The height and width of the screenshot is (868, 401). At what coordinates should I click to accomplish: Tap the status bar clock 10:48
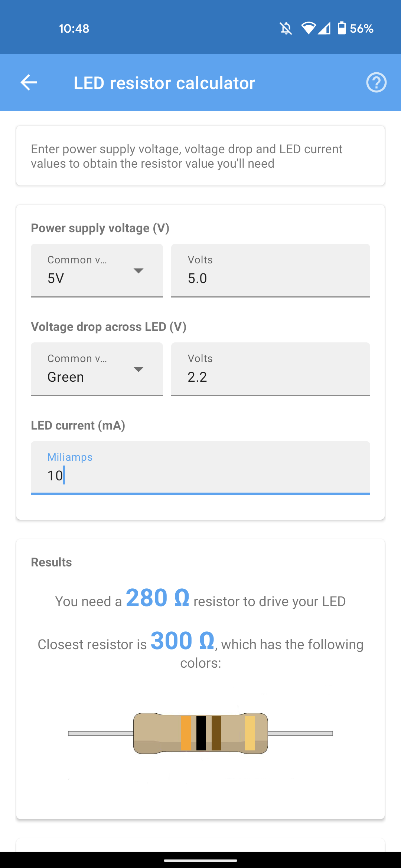pyautogui.click(x=74, y=29)
